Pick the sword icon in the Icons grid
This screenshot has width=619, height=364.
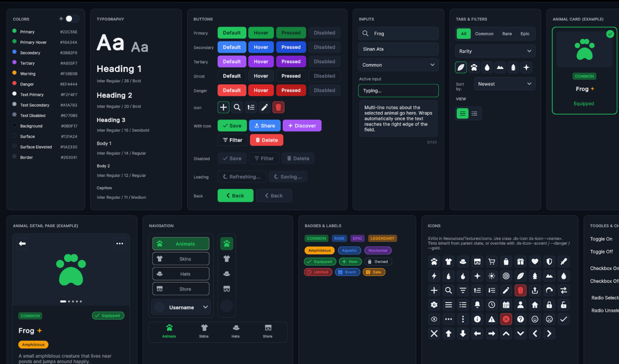click(x=564, y=262)
